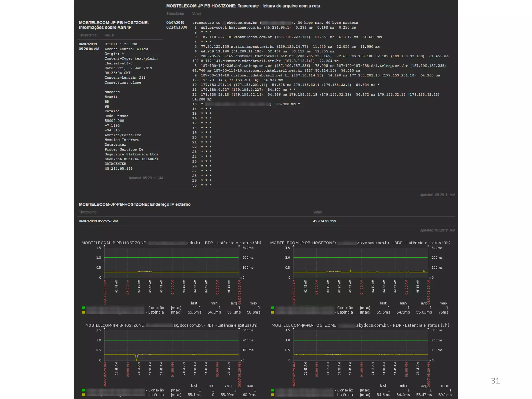Viewport: 532px width, 399px height.
Task: Click yellow Latência legend square in bottom-right skydocs graph
Action: [x=272, y=395]
